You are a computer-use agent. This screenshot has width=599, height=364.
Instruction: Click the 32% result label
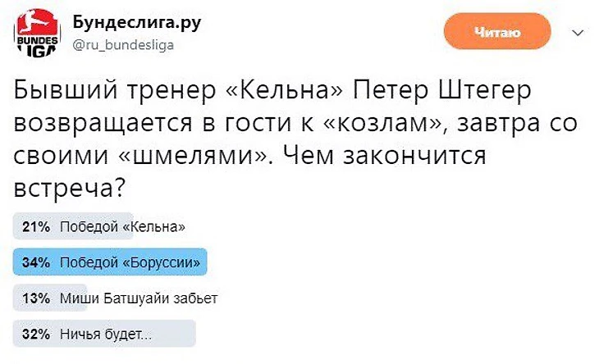point(36,334)
